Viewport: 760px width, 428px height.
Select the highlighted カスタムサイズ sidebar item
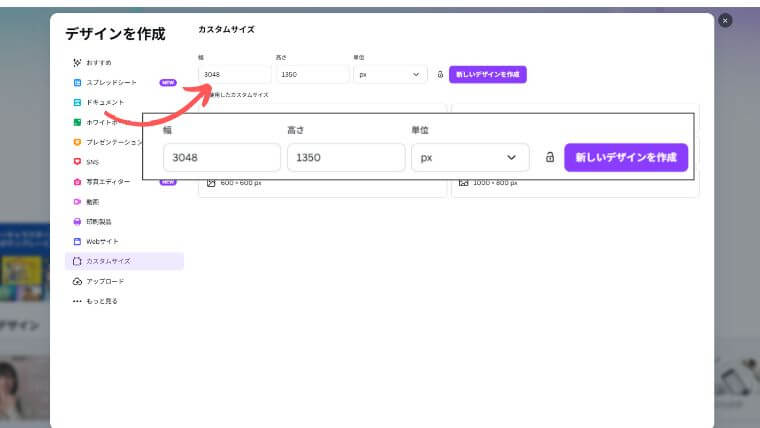coord(125,261)
